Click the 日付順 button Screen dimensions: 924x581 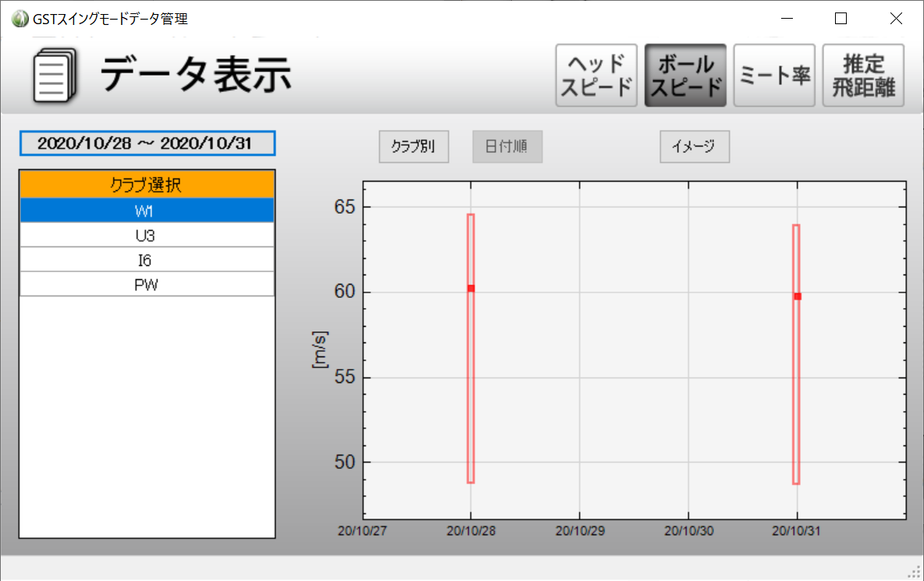click(x=507, y=147)
